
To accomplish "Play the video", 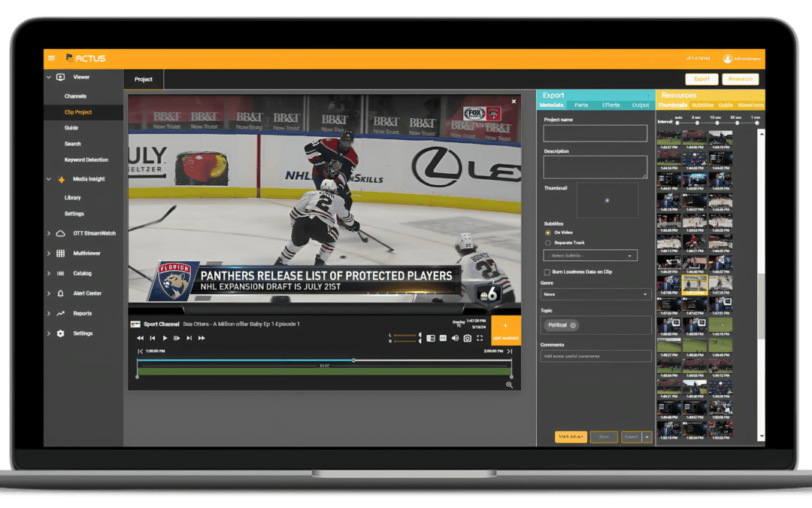I will (x=165, y=338).
